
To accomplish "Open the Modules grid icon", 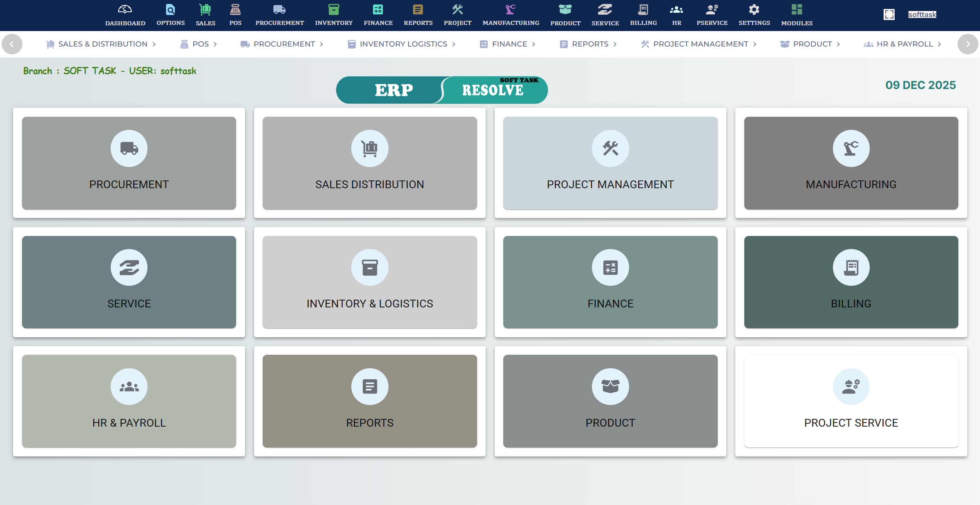I will click(x=797, y=9).
